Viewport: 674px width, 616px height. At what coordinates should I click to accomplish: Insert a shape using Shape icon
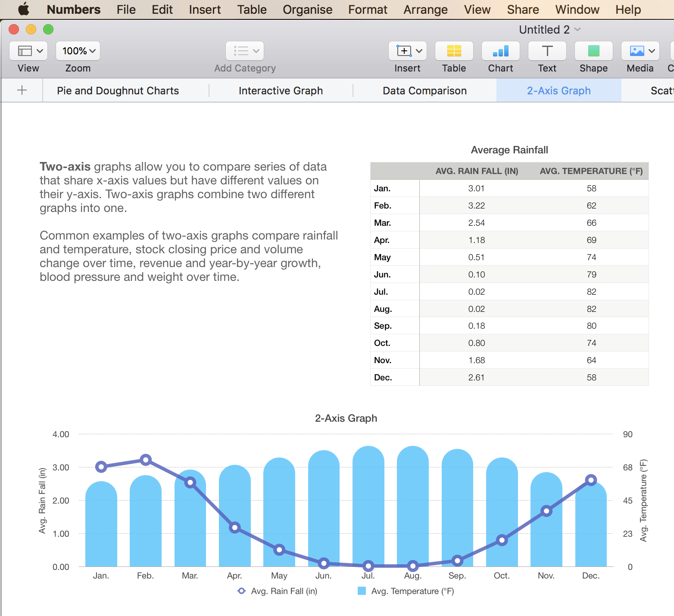(x=594, y=51)
